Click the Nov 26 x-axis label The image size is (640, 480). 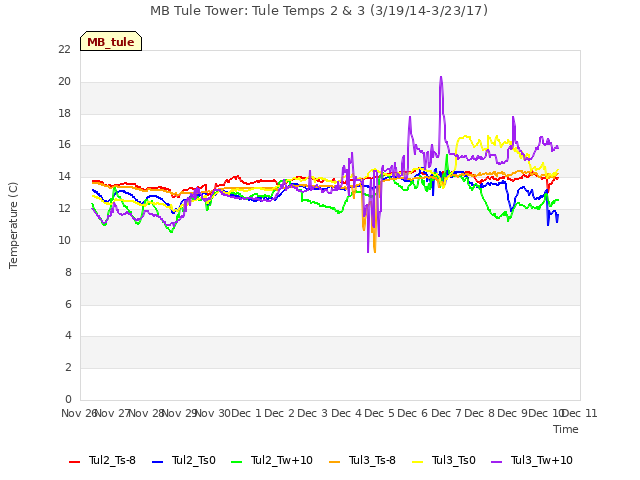coord(78,413)
